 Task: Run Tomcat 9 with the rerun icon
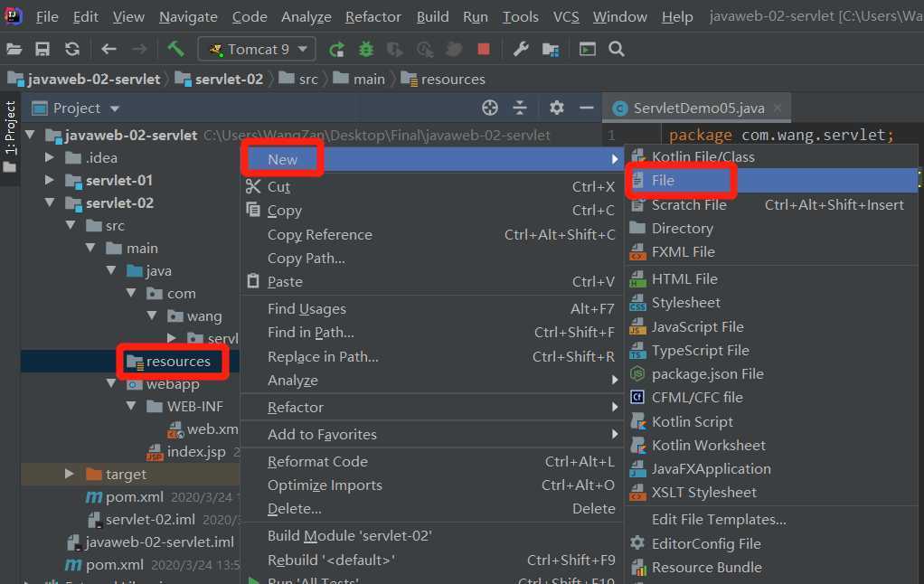(336, 50)
